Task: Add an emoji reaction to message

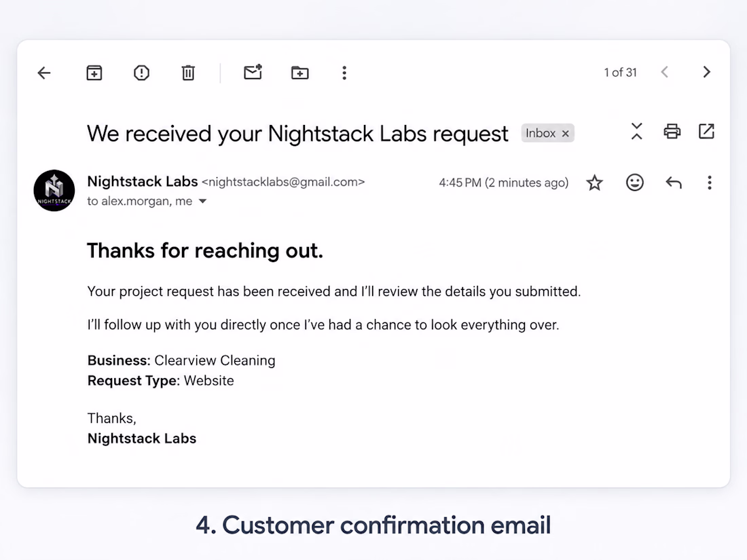Action: point(634,183)
